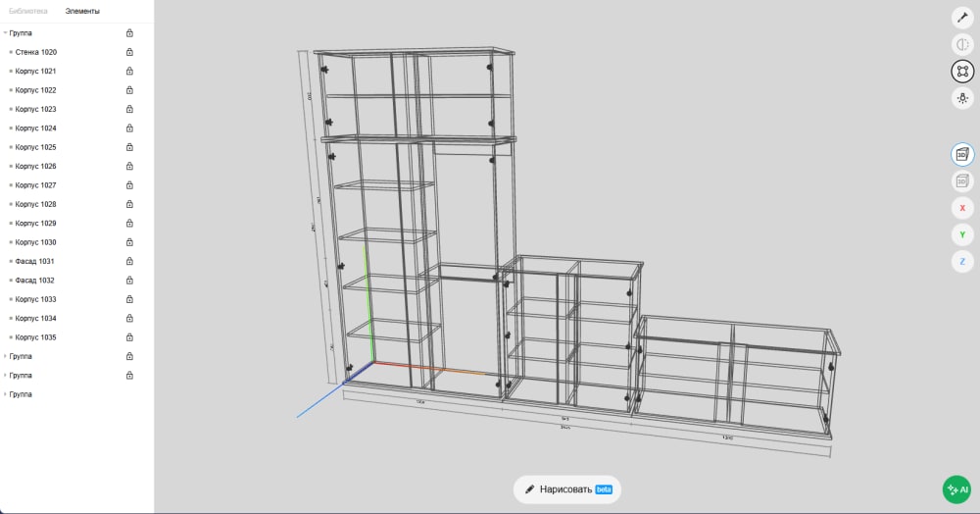Image resolution: width=980 pixels, height=514 pixels.
Task: Toggle lock for Корпус 1023
Action: (129, 109)
